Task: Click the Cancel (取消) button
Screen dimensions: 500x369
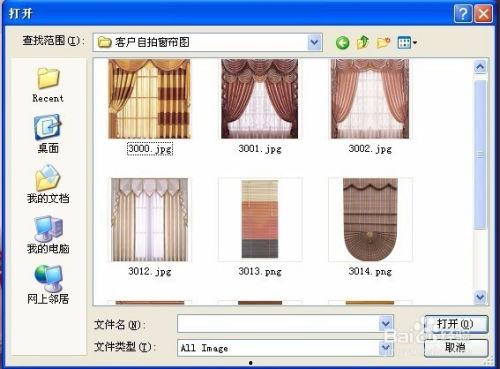Action: pyautogui.click(x=456, y=348)
